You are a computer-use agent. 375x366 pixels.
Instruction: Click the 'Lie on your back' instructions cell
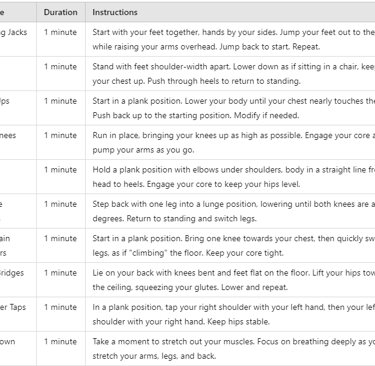(x=230, y=280)
